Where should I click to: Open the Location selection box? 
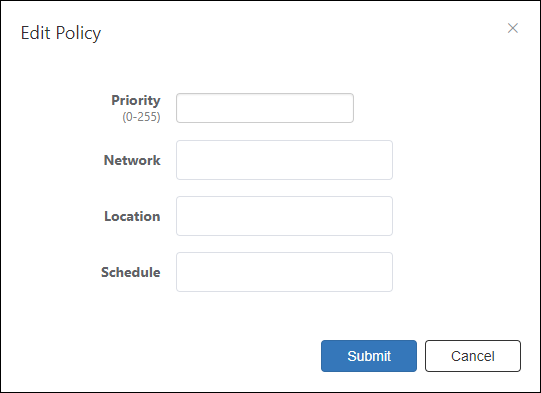(x=284, y=216)
